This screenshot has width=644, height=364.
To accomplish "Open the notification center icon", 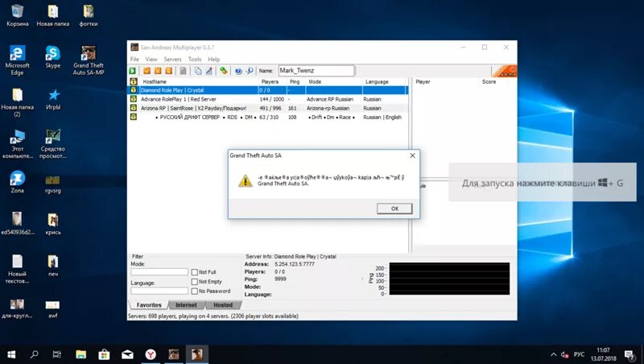I will [x=630, y=354].
